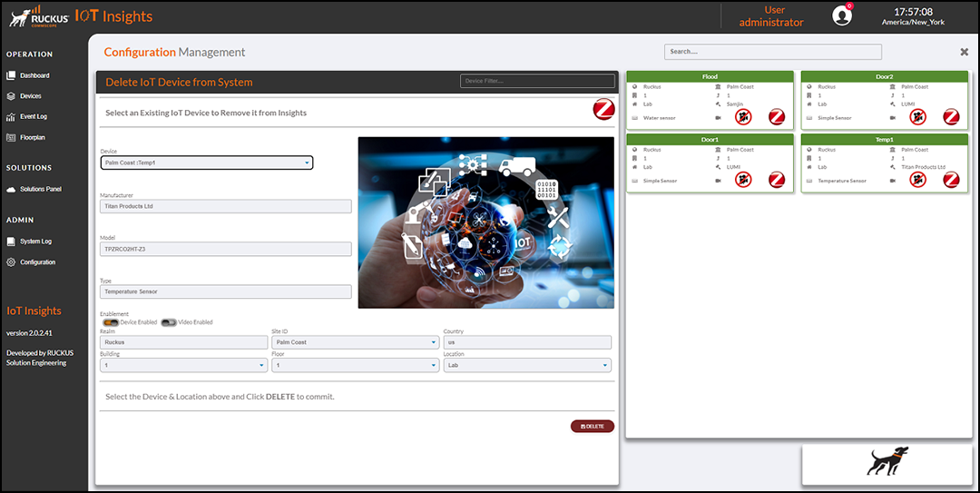The width and height of the screenshot is (980, 493).
Task: Go to Floorplan in the Operation menu
Action: pos(33,138)
